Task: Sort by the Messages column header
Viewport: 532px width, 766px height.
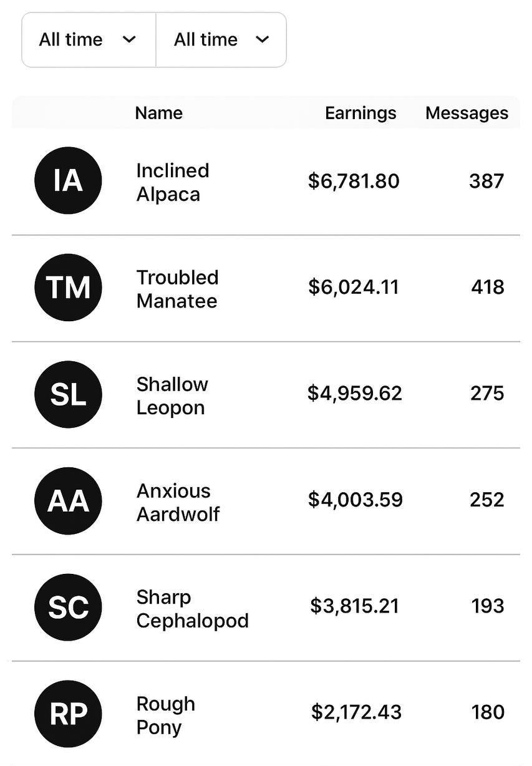Action: tap(467, 113)
